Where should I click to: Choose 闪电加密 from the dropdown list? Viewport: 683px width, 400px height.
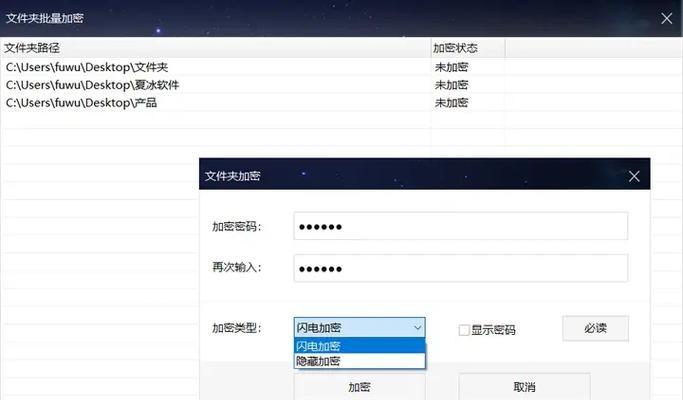359,346
